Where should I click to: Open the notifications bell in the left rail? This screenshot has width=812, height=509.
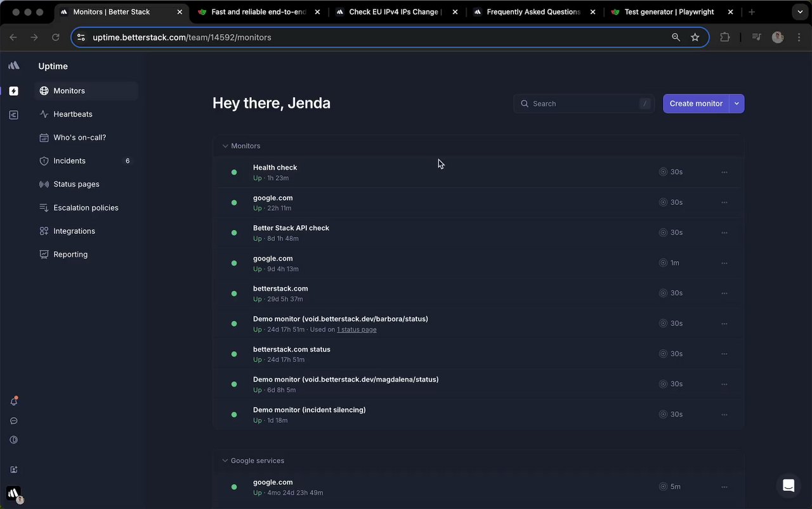point(14,401)
